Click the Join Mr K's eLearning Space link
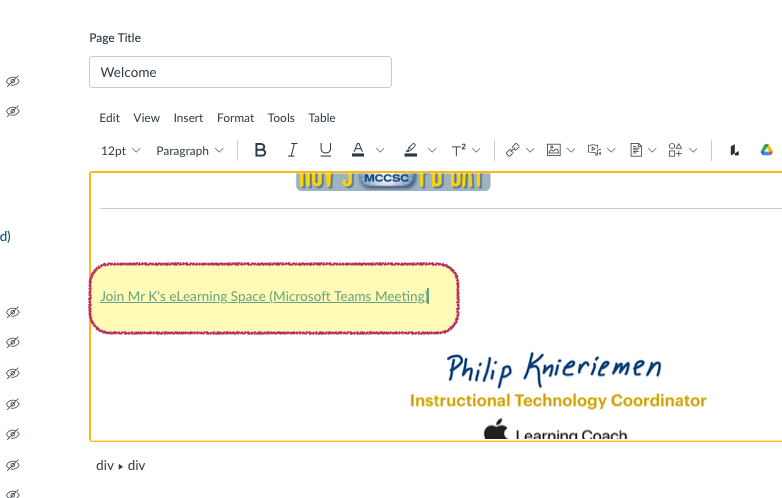The width and height of the screenshot is (782, 498). [263, 296]
